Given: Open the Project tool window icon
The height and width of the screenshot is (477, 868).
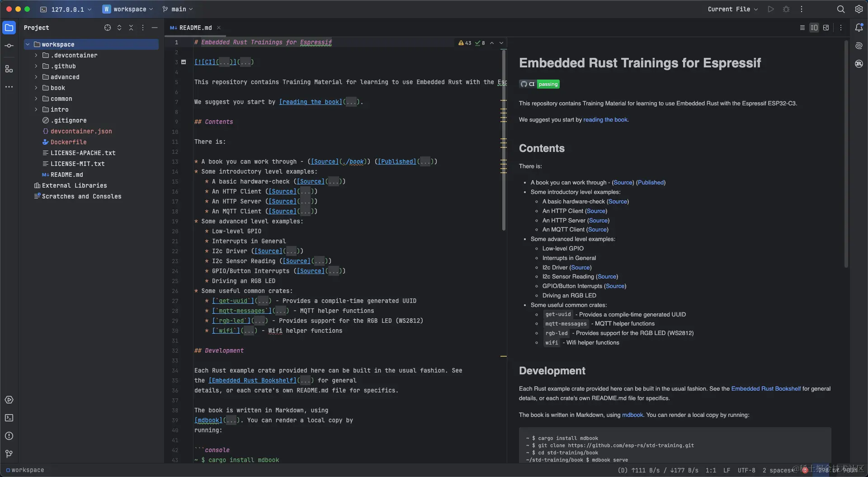Looking at the screenshot, I should [x=9, y=28].
